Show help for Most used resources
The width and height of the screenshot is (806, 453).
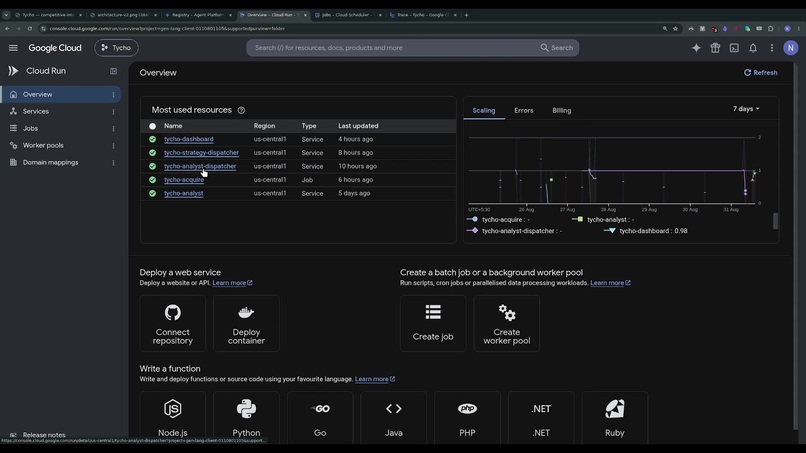(x=241, y=110)
